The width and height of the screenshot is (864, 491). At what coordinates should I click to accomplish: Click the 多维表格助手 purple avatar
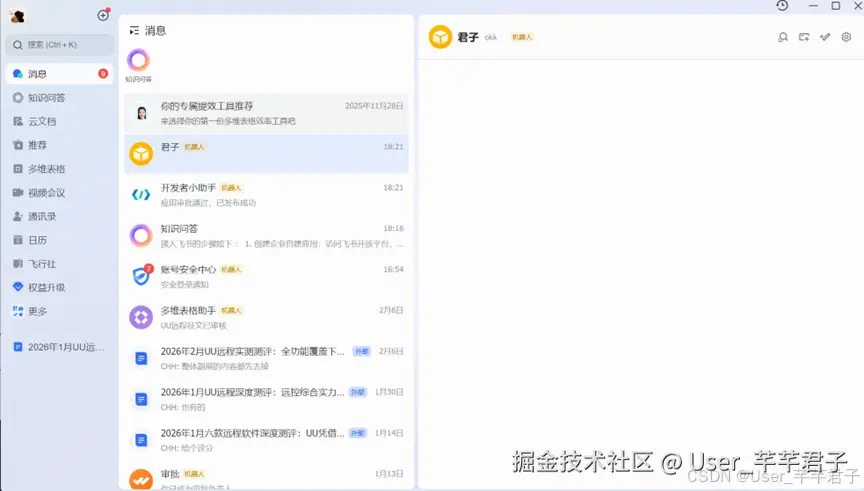[x=141, y=317]
